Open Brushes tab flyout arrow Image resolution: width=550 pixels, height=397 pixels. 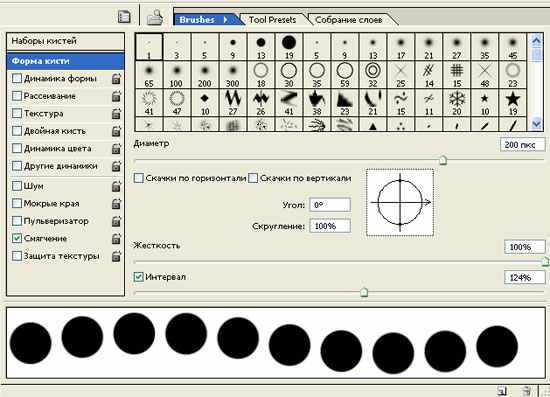225,20
